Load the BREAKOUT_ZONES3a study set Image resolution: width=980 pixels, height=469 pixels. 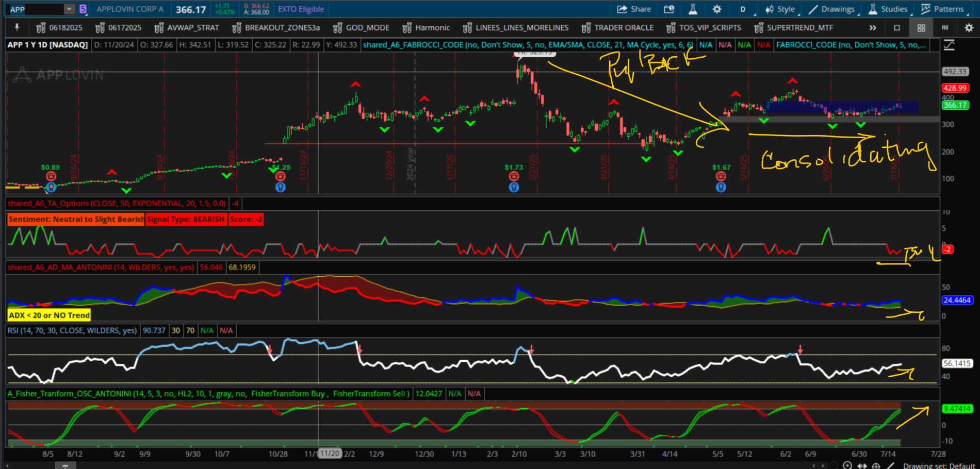click(276, 28)
